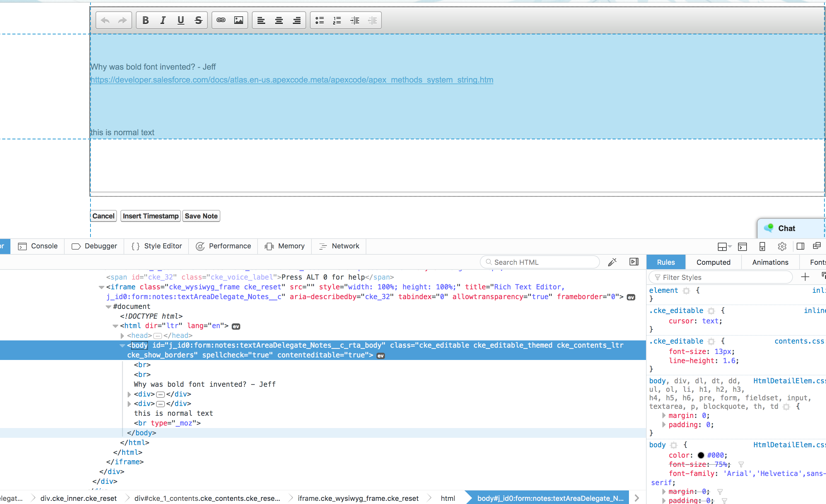Expand the margin shorthand property
Viewport: 826px width, 504px height.
pyautogui.click(x=664, y=415)
